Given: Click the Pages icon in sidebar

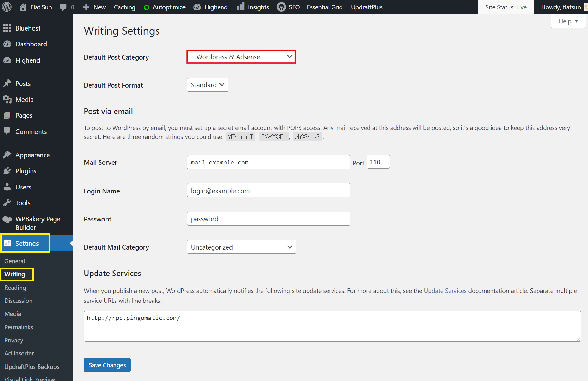Looking at the screenshot, I should tap(7, 115).
